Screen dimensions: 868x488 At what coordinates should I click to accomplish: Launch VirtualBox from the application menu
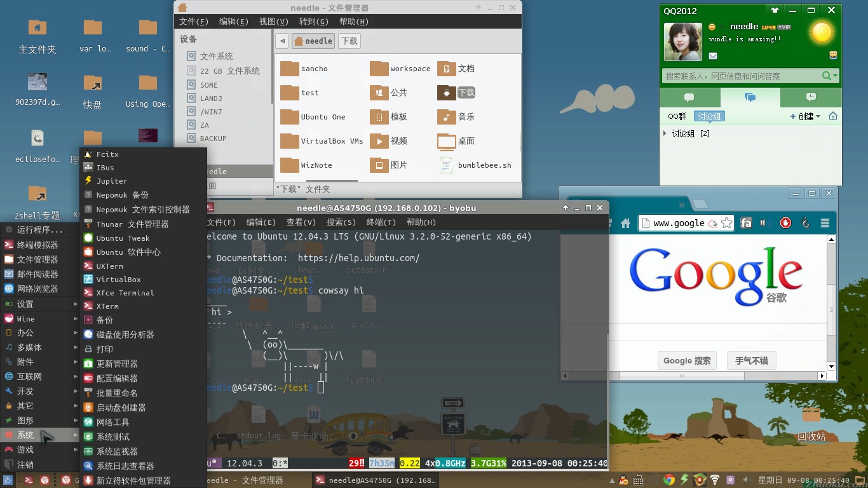click(143, 280)
